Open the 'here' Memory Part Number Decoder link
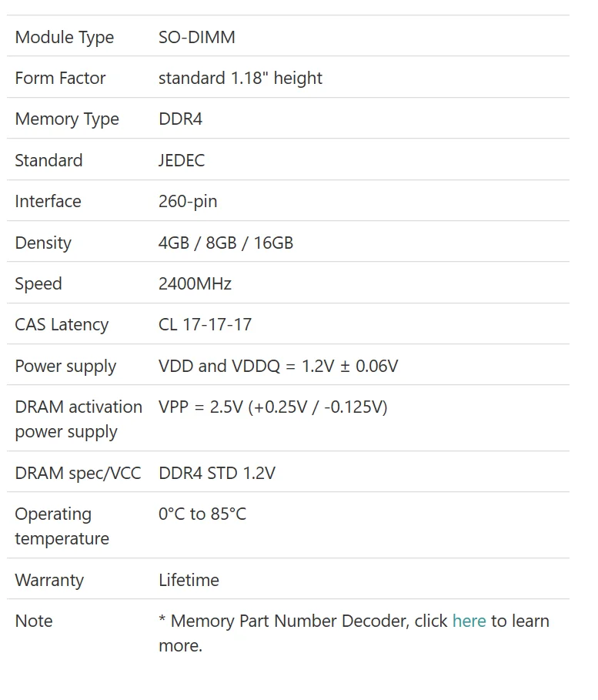 (469, 621)
